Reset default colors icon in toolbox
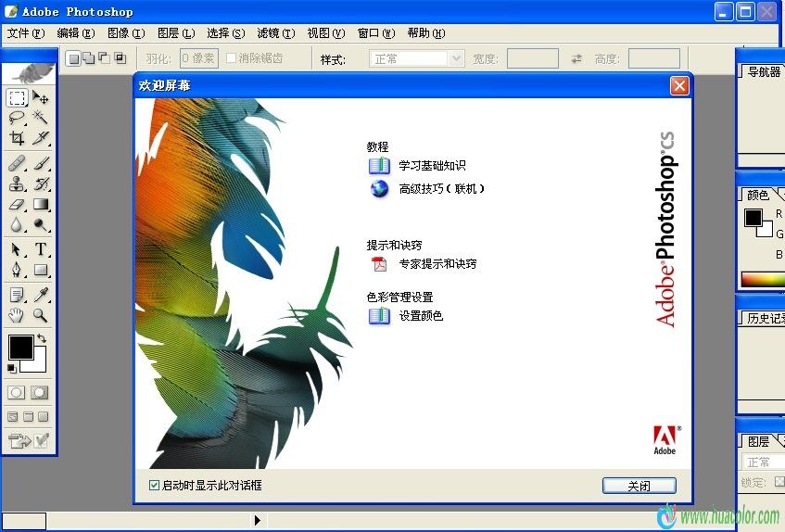785x532 pixels. [x=11, y=369]
